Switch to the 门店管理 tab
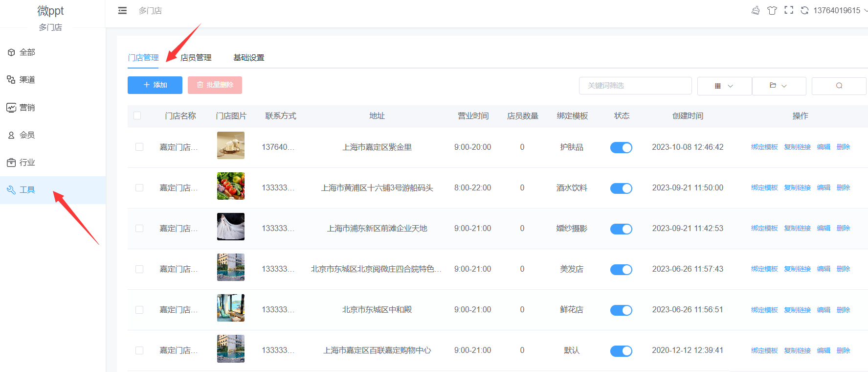Image resolution: width=868 pixels, height=372 pixels. [143, 58]
